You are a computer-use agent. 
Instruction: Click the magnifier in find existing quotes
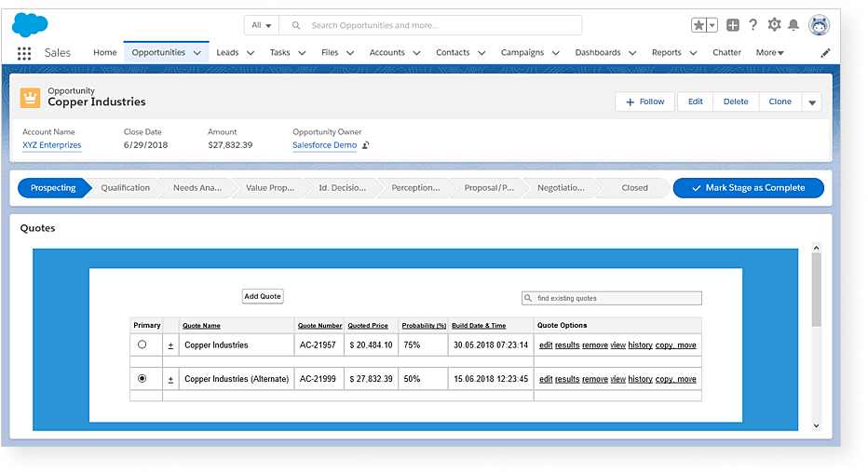tap(528, 298)
